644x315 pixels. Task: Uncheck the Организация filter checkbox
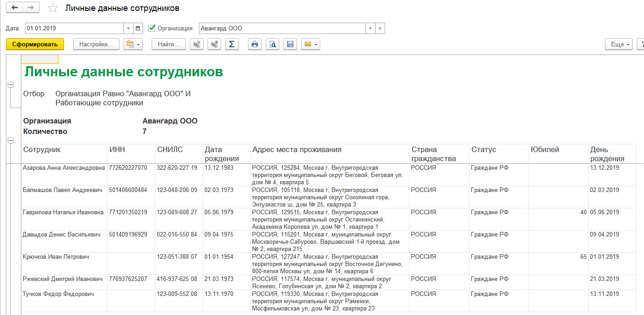tap(152, 28)
